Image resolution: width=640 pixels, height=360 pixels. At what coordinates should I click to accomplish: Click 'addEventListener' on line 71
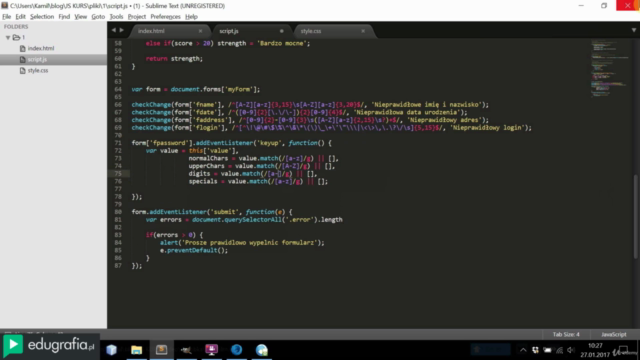tap(224, 143)
